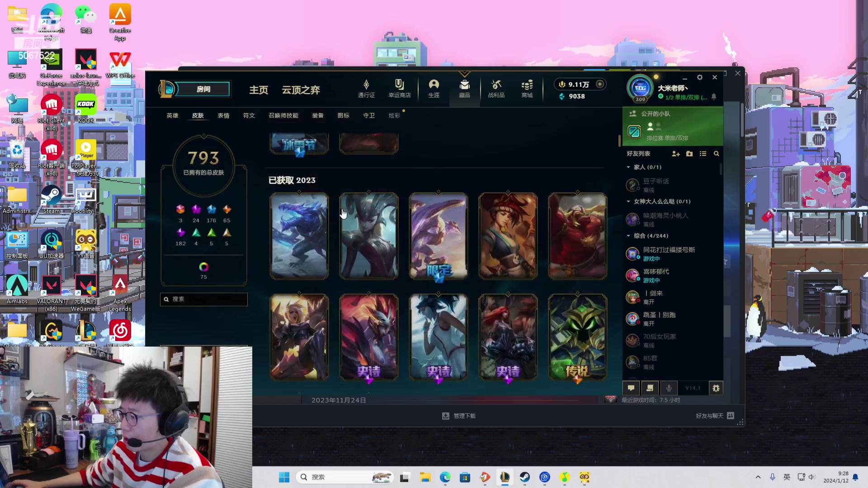Click the Windows Start button
Screen dimensions: 868x488
[284, 477]
